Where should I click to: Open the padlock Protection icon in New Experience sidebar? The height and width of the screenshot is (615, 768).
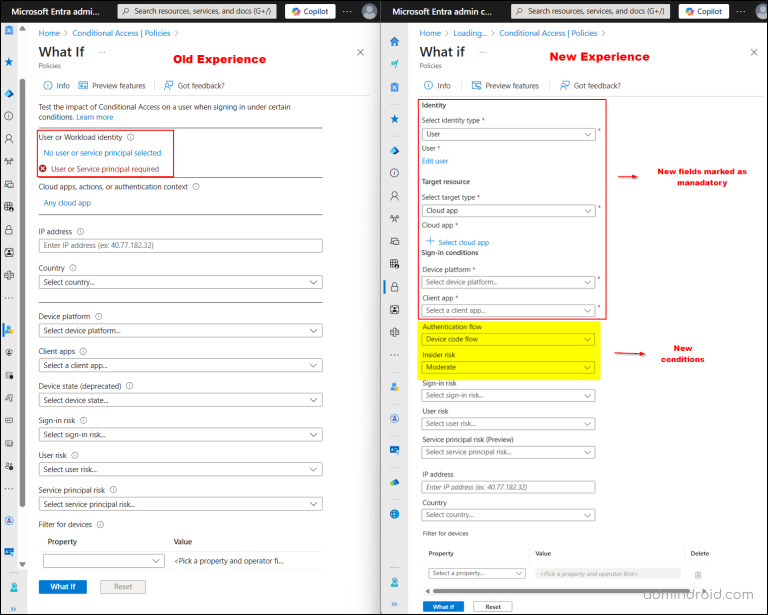pyautogui.click(x=394, y=287)
